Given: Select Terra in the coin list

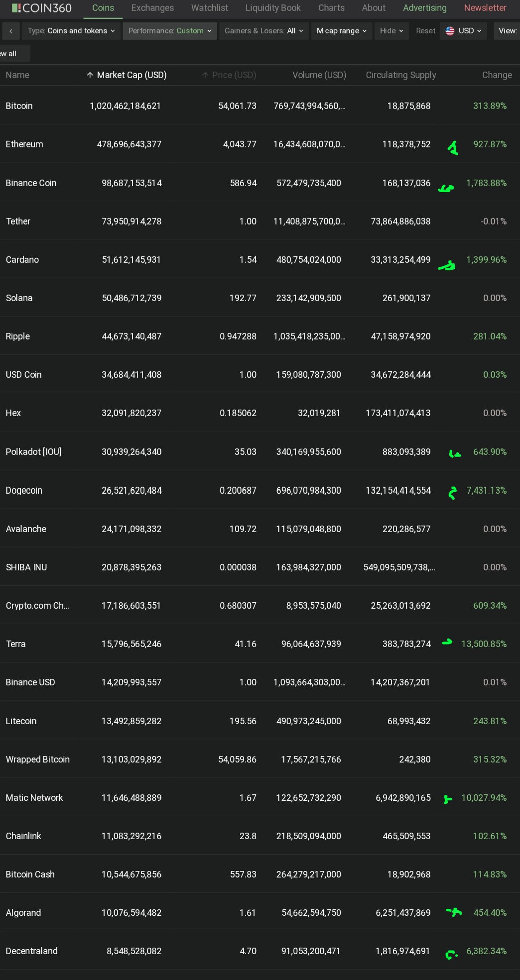Looking at the screenshot, I should (x=15, y=644).
